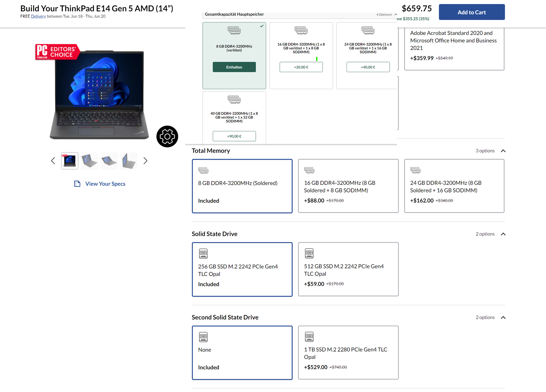Click the green checkmark on the selected verlötet card

click(262, 26)
